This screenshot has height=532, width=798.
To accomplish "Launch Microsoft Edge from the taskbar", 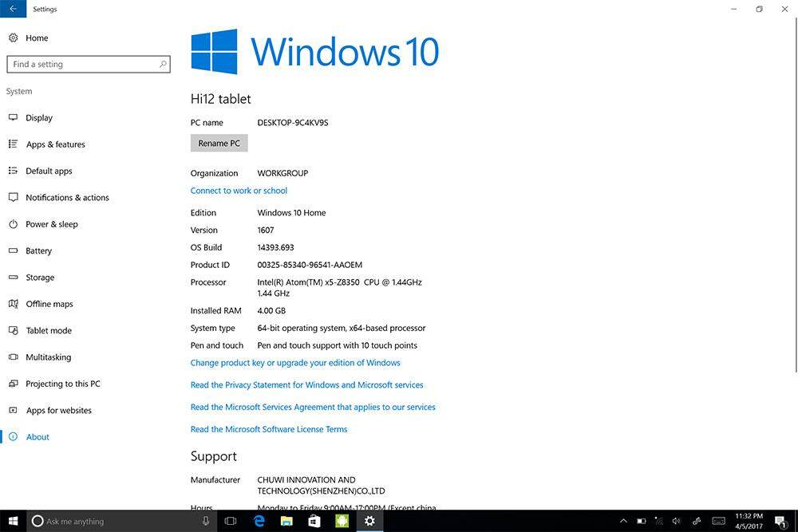I will pos(259,521).
